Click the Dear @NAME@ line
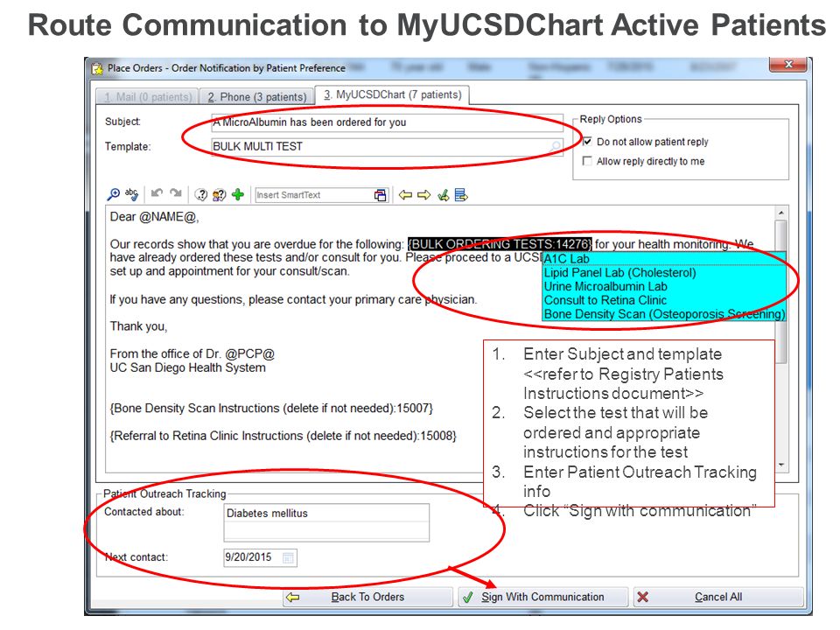 point(154,217)
